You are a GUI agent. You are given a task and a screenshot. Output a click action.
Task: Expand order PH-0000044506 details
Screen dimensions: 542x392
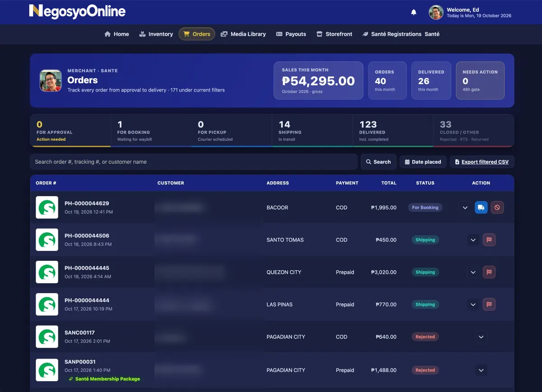click(x=473, y=240)
